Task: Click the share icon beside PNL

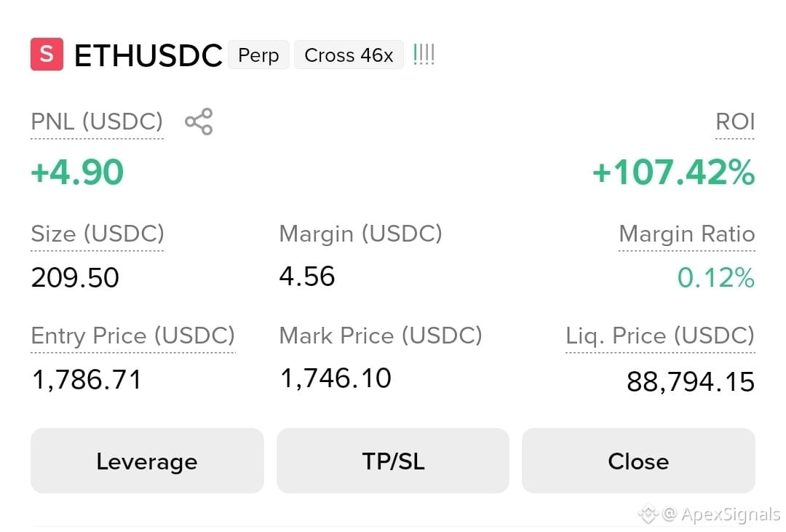Action: pos(199,122)
